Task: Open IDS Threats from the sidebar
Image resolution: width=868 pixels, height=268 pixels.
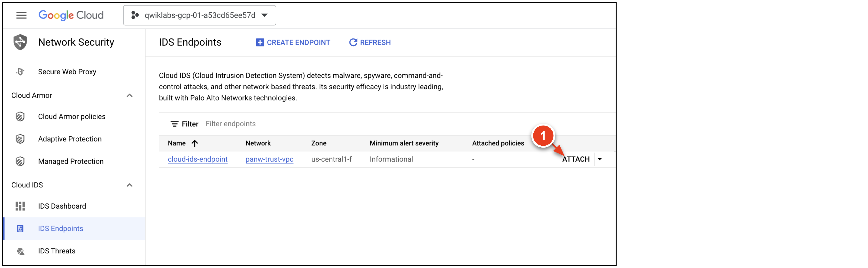Action: click(56, 251)
